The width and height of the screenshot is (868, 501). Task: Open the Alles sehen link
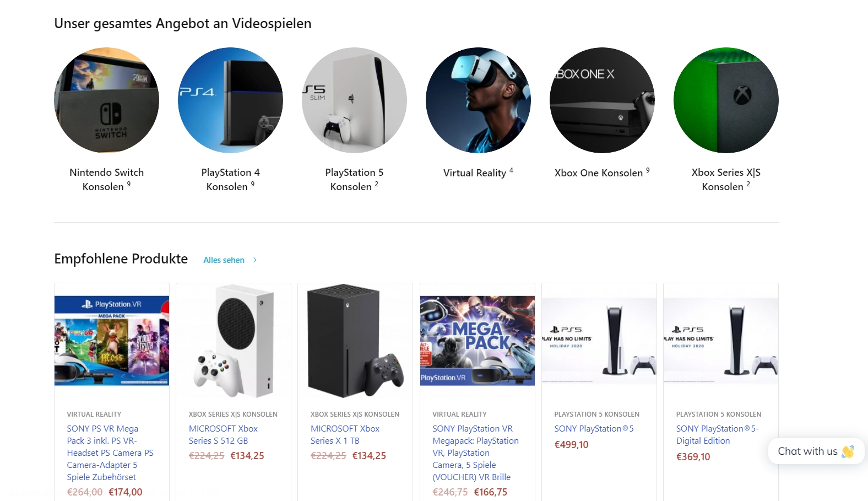(224, 260)
